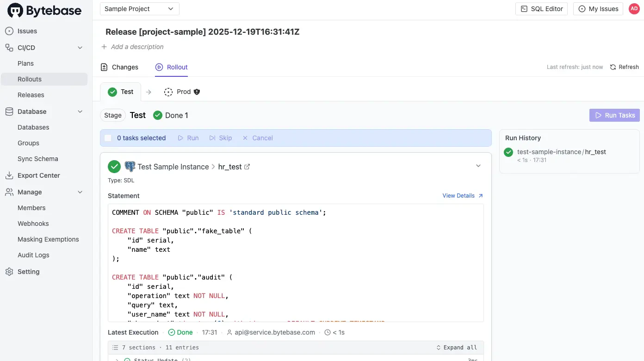This screenshot has width=644, height=361.
Task: Click the release title text
Action: click(x=203, y=32)
